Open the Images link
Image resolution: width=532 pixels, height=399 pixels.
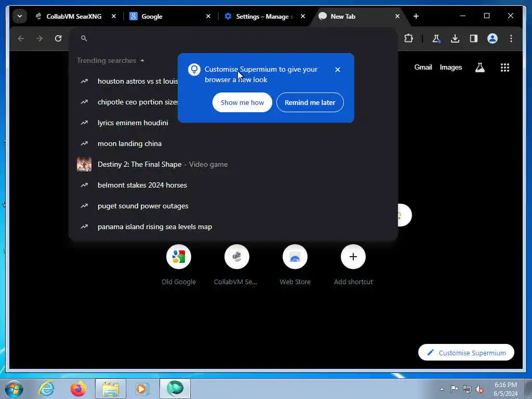click(x=450, y=67)
